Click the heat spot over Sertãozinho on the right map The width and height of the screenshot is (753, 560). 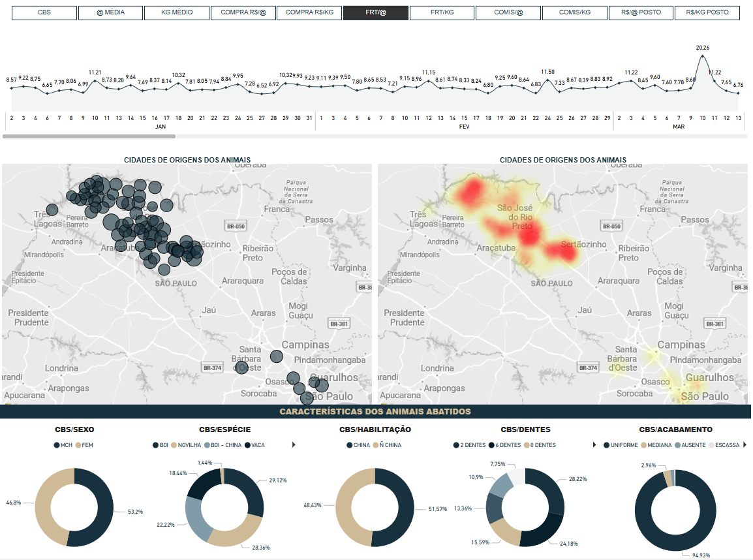coord(562,253)
